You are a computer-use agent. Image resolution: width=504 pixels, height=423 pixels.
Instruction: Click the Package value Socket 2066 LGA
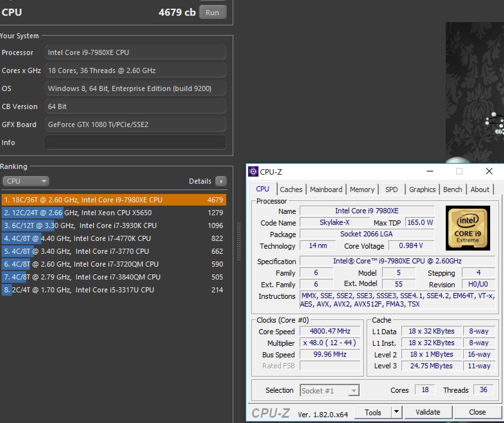367,234
